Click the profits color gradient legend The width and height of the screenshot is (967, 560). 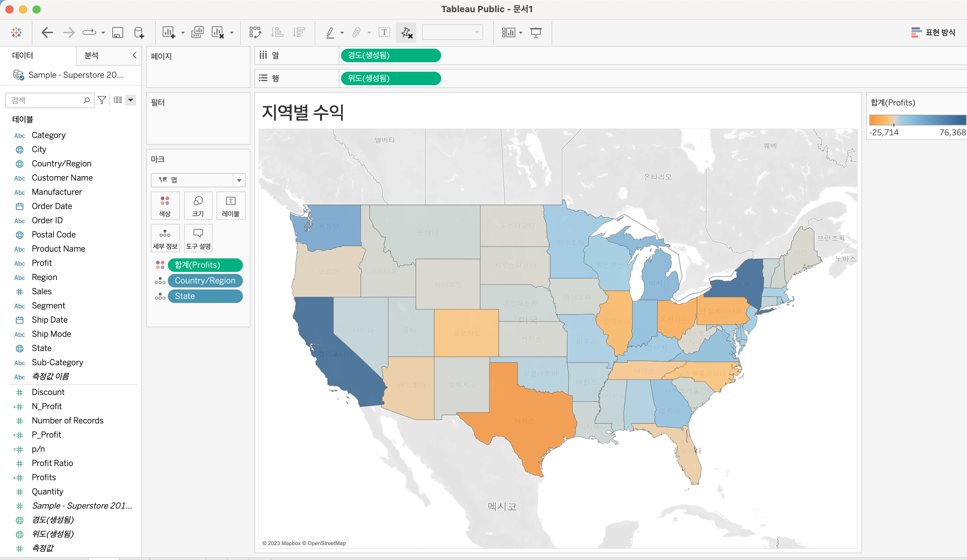point(918,120)
